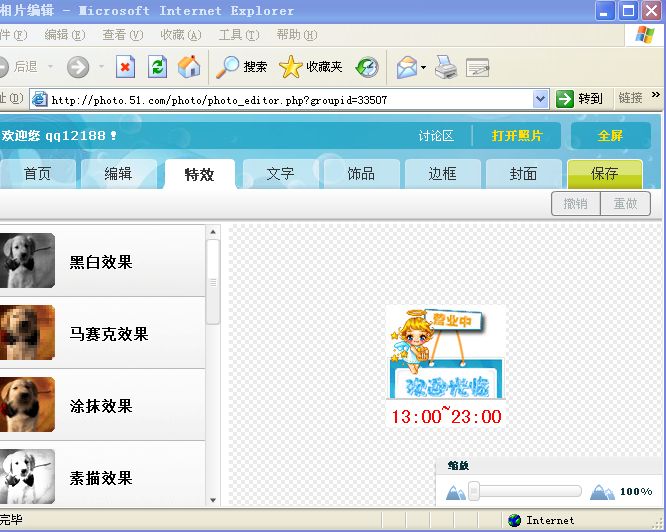The height and width of the screenshot is (532, 666).
Task: Click effects list scroll up arrow
Action: 213,232
